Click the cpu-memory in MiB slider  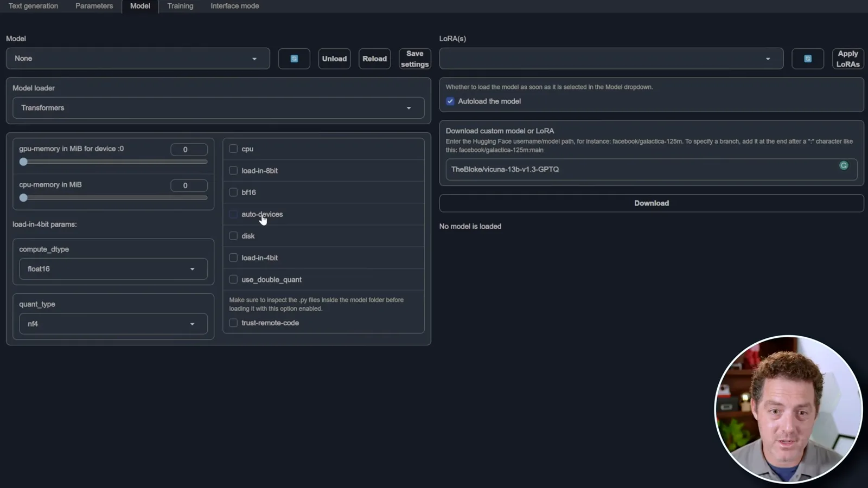113,198
